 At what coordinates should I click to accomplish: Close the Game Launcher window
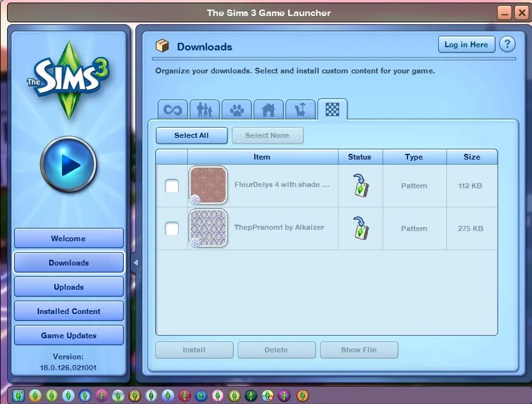pos(522,13)
